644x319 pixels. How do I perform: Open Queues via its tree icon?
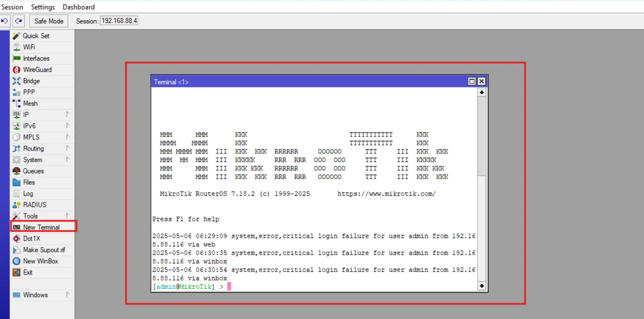click(16, 171)
